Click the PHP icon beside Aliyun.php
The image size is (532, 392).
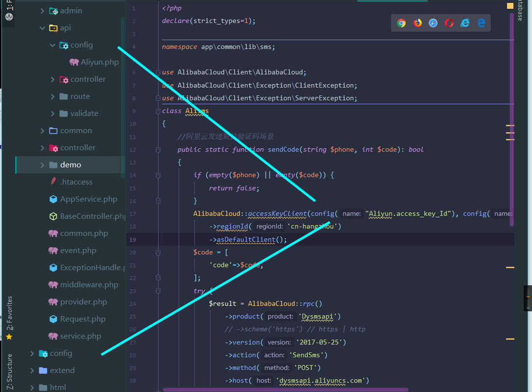[74, 62]
